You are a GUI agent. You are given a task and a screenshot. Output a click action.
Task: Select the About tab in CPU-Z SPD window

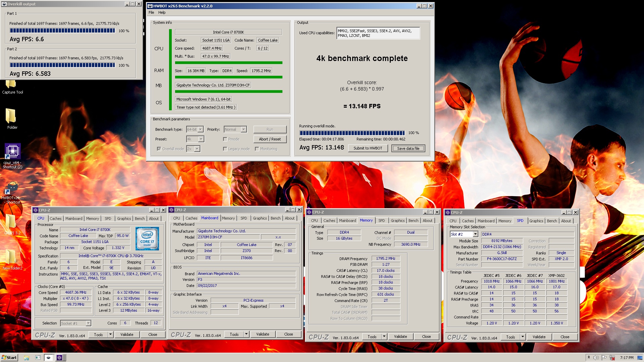click(x=566, y=221)
